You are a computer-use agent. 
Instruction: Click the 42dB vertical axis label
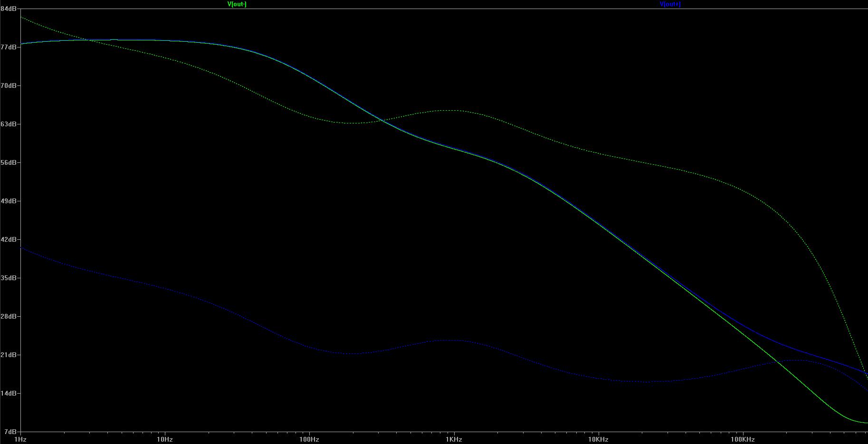(8, 240)
